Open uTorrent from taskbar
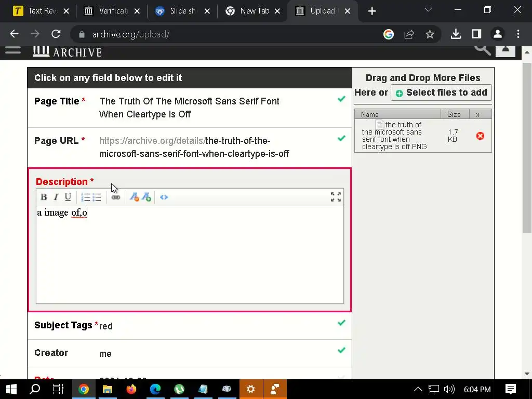 point(179,389)
